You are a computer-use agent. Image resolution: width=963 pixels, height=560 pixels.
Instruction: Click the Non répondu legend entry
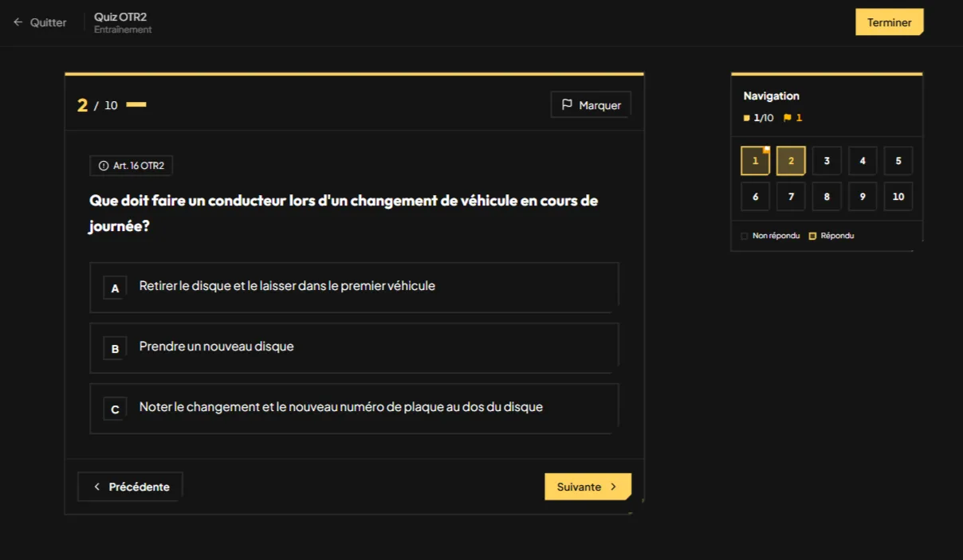tap(770, 236)
